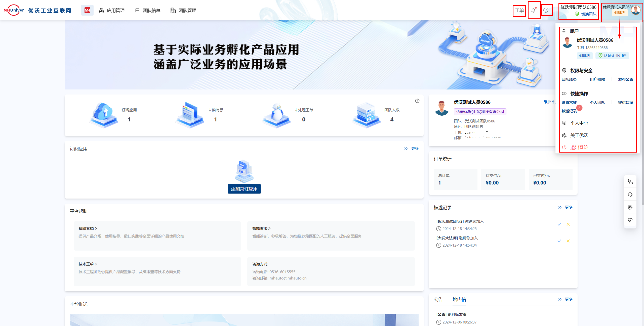Expand 被邀记录 list via 更多
This screenshot has width=644, height=326.
[x=569, y=207]
